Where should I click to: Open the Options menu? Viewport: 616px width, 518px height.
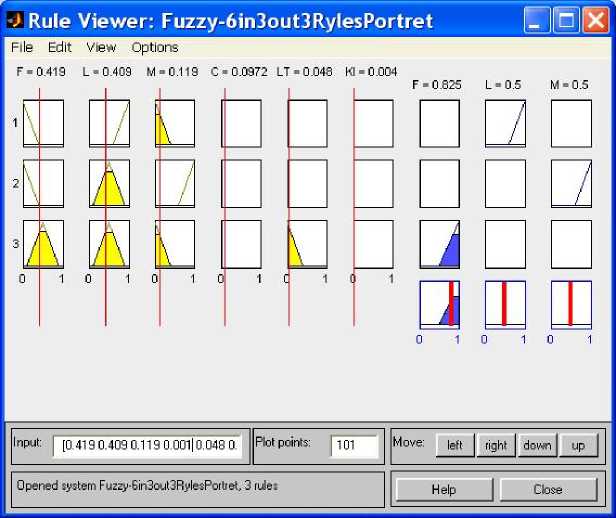(155, 48)
